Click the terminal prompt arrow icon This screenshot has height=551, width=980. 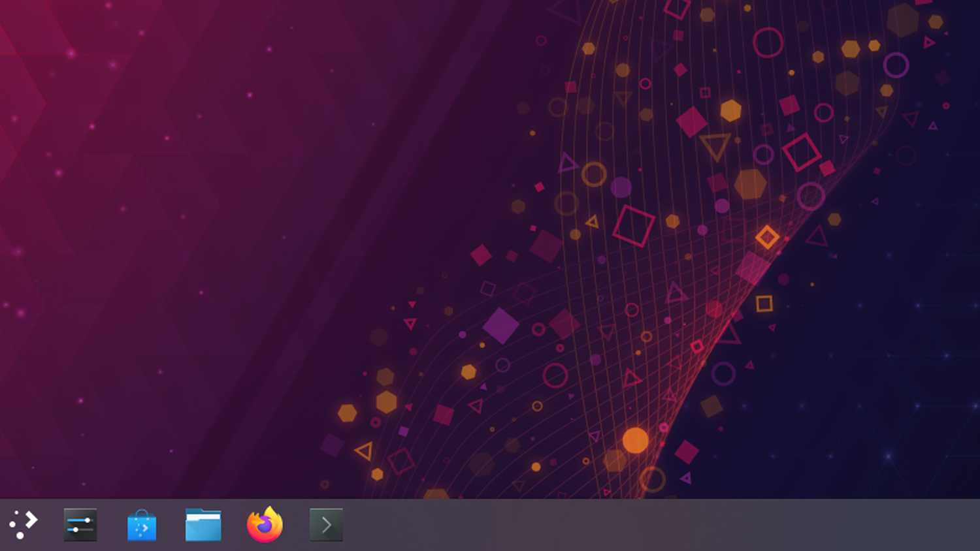[x=325, y=524]
